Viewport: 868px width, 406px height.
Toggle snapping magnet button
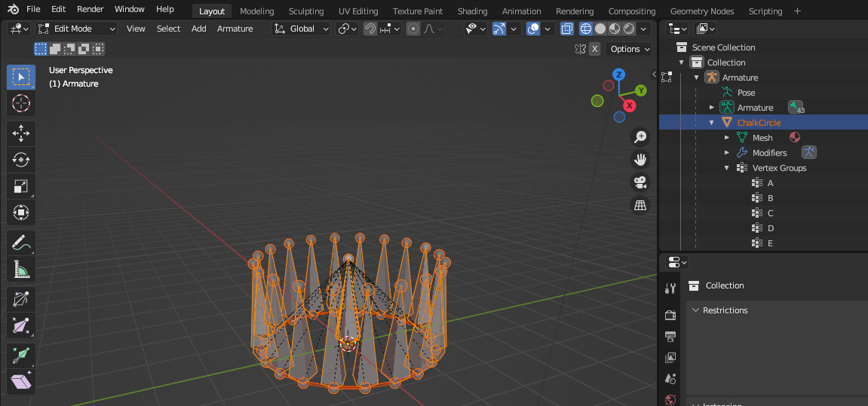[370, 29]
